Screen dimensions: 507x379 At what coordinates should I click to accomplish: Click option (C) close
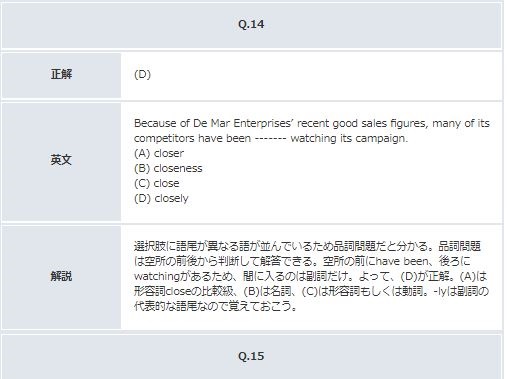(x=157, y=183)
